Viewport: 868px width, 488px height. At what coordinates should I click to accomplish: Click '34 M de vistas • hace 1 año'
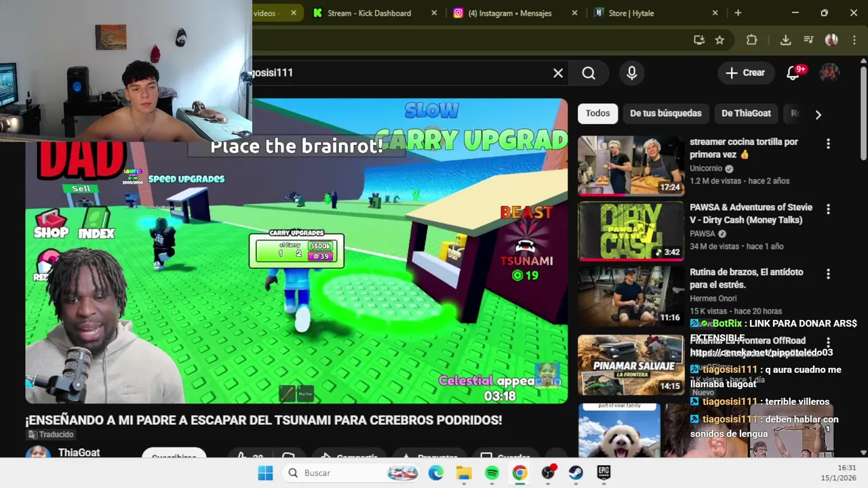pos(736,246)
